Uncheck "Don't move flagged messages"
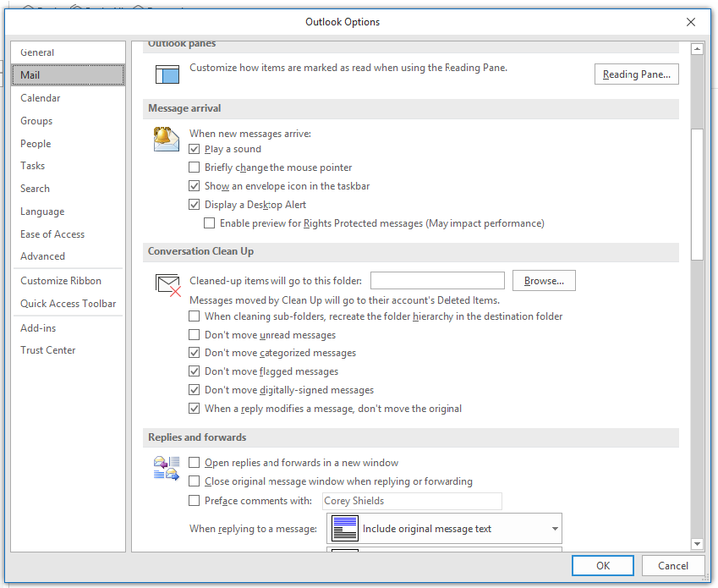The image size is (718, 588). tap(195, 371)
